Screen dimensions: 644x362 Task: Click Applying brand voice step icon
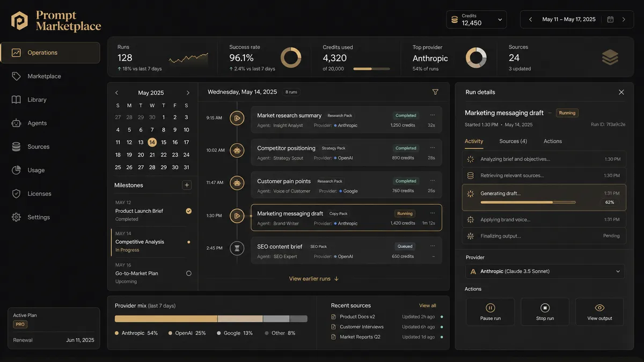click(471, 219)
